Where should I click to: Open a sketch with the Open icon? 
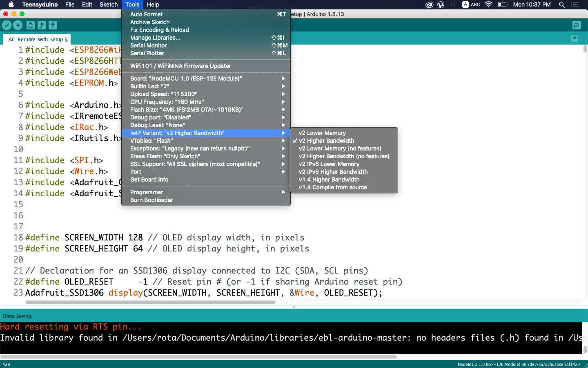42,25
